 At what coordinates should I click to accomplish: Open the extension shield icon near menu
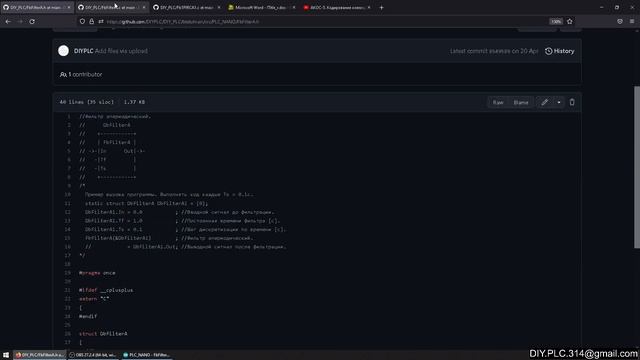click(x=620, y=21)
